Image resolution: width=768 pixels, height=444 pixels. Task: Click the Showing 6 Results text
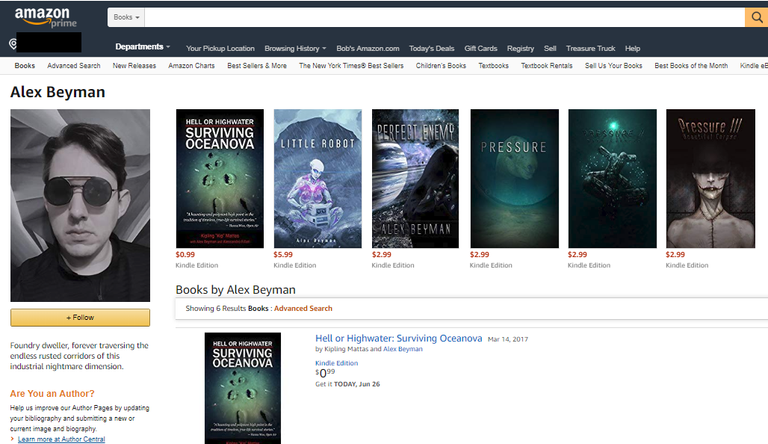216,308
